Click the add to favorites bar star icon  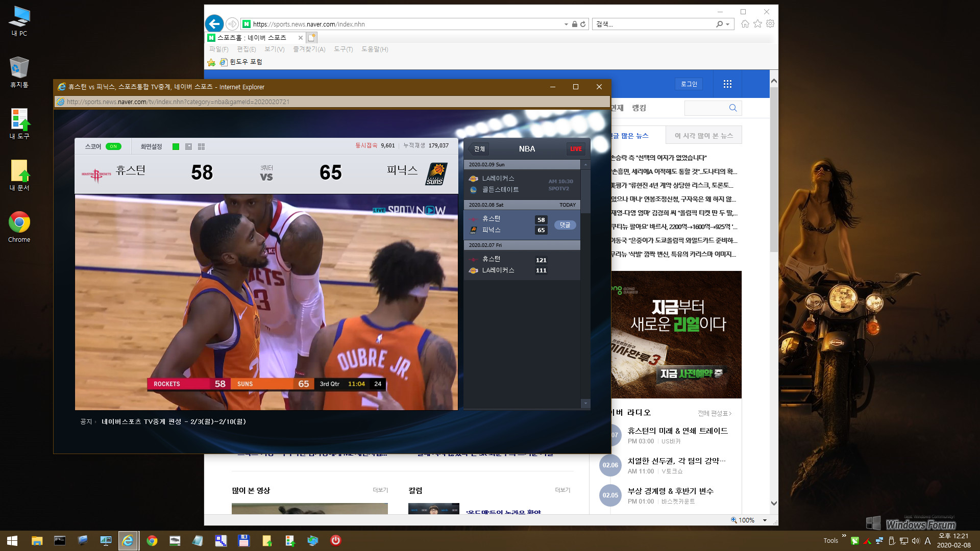pos(211,62)
